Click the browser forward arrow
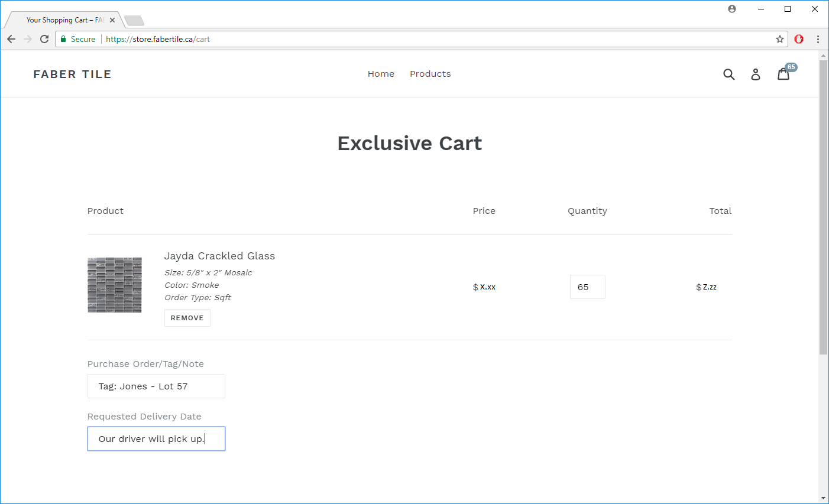This screenshot has width=829, height=504. click(28, 39)
